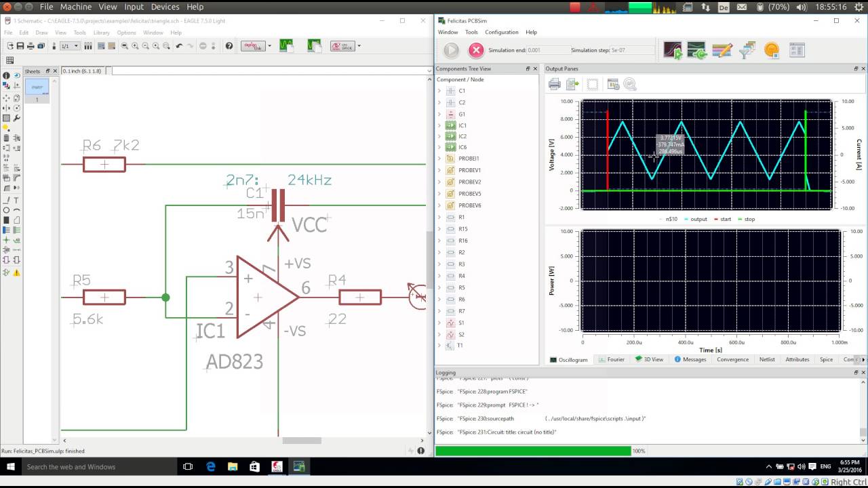Click the design link button in EAGLE

[252, 46]
